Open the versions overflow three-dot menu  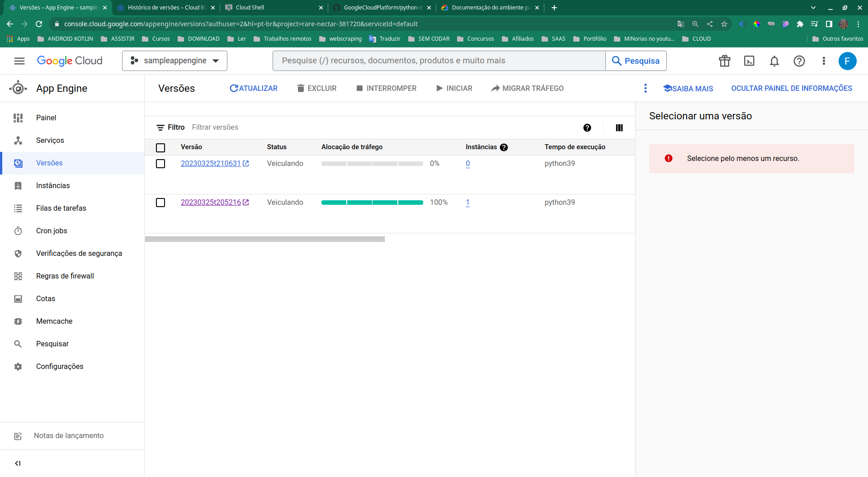coord(646,88)
